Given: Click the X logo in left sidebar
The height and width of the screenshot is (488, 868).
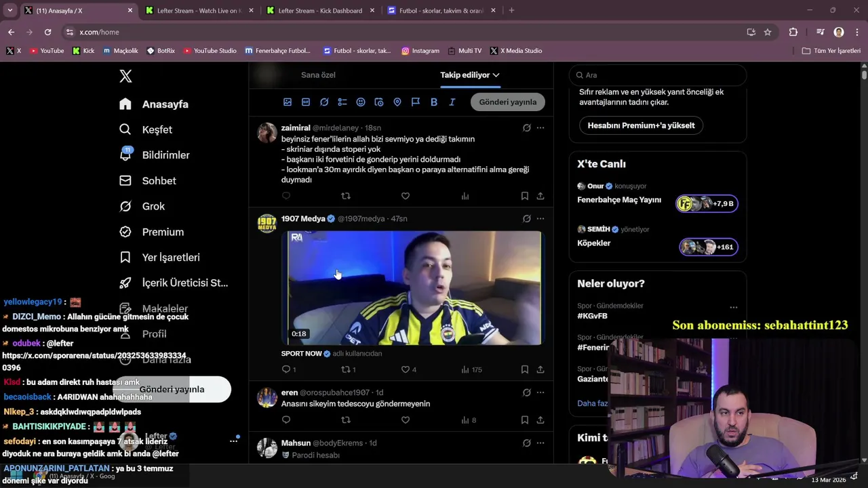Looking at the screenshot, I should pos(125,76).
